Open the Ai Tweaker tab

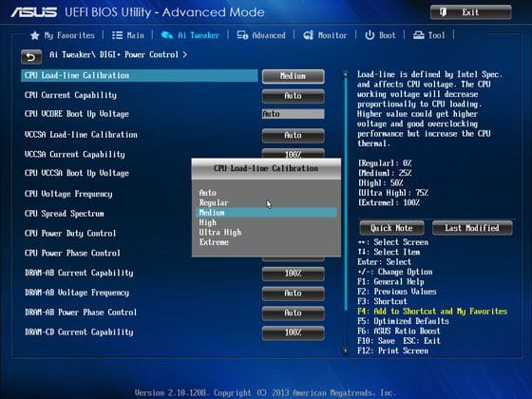pyautogui.click(x=190, y=35)
